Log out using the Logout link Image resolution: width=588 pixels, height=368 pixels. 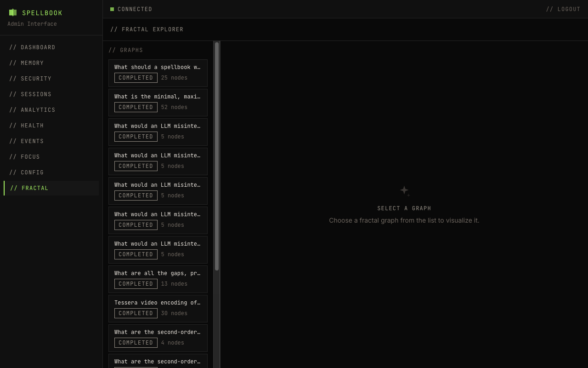click(563, 9)
